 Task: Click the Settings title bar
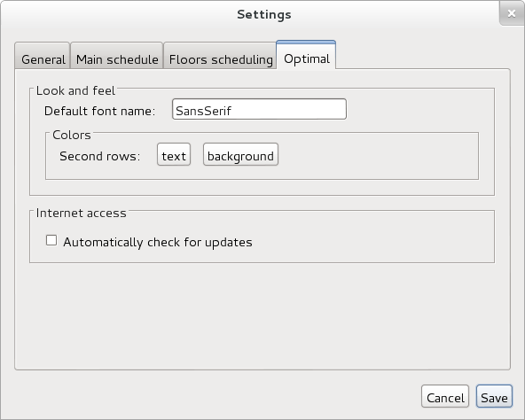pyautogui.click(x=264, y=14)
